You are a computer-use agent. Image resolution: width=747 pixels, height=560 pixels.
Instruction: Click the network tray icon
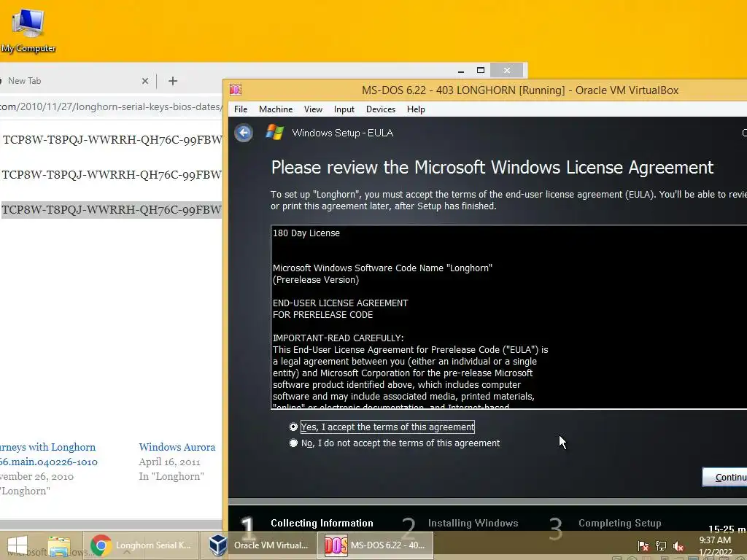[661, 545]
